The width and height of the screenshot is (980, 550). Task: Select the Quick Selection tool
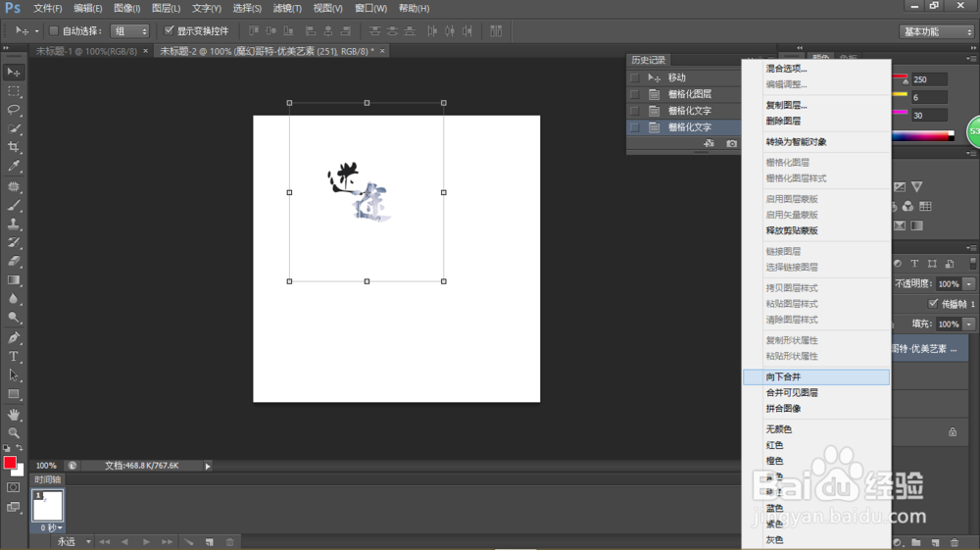(x=14, y=128)
